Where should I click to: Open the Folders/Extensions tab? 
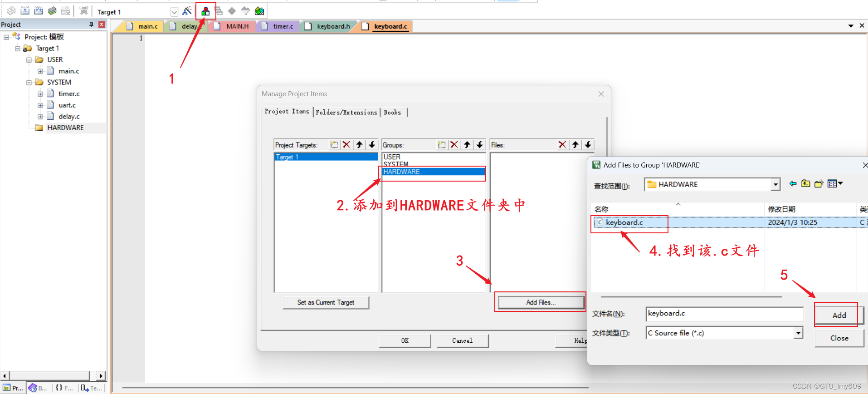tap(346, 112)
